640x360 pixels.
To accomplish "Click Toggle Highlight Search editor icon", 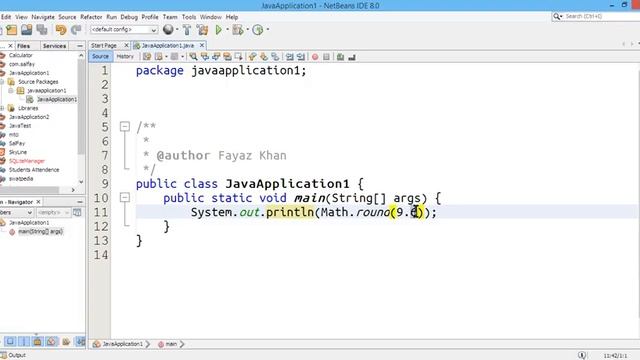I will (x=227, y=57).
